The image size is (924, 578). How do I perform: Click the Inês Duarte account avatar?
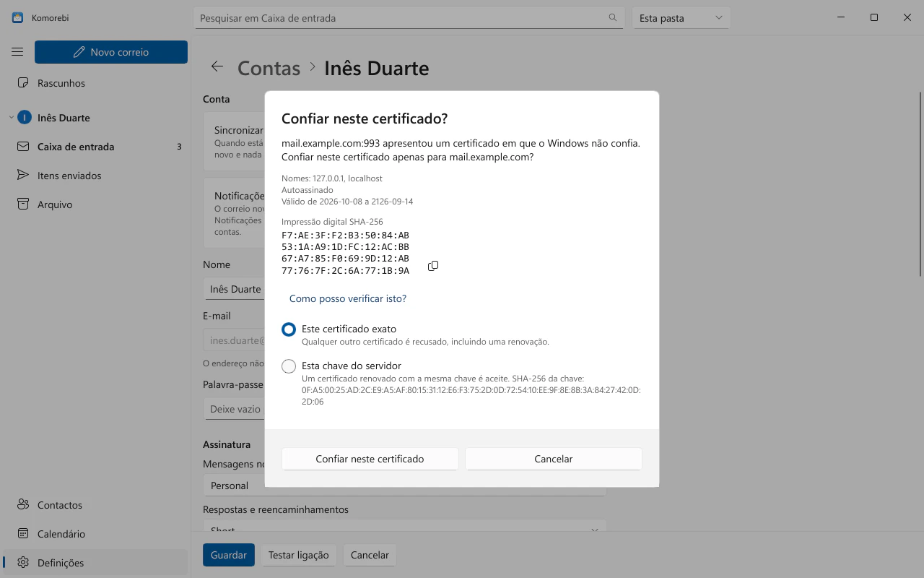click(x=25, y=118)
